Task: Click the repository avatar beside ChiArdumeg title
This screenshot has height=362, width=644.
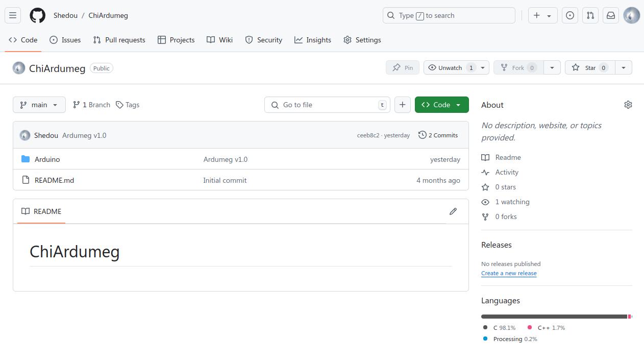Action: pyautogui.click(x=19, y=68)
